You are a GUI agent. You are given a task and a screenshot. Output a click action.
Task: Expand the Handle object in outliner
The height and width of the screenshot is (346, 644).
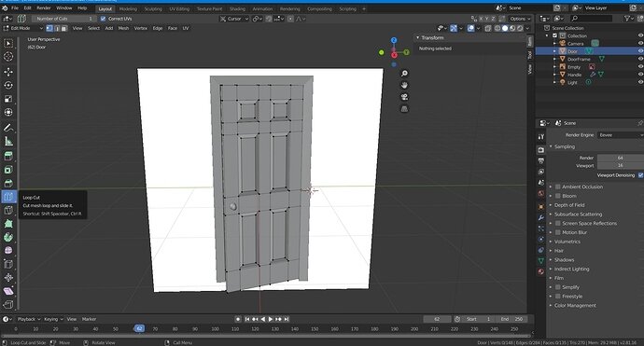coord(554,75)
